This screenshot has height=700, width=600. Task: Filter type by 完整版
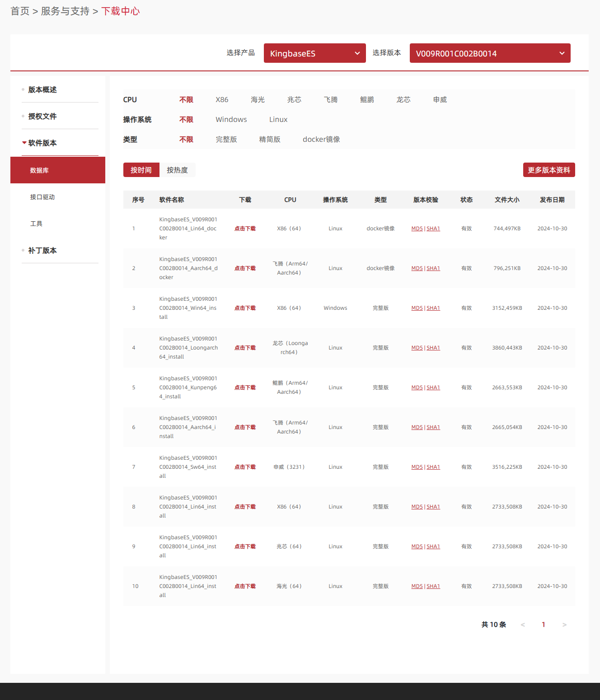(226, 139)
